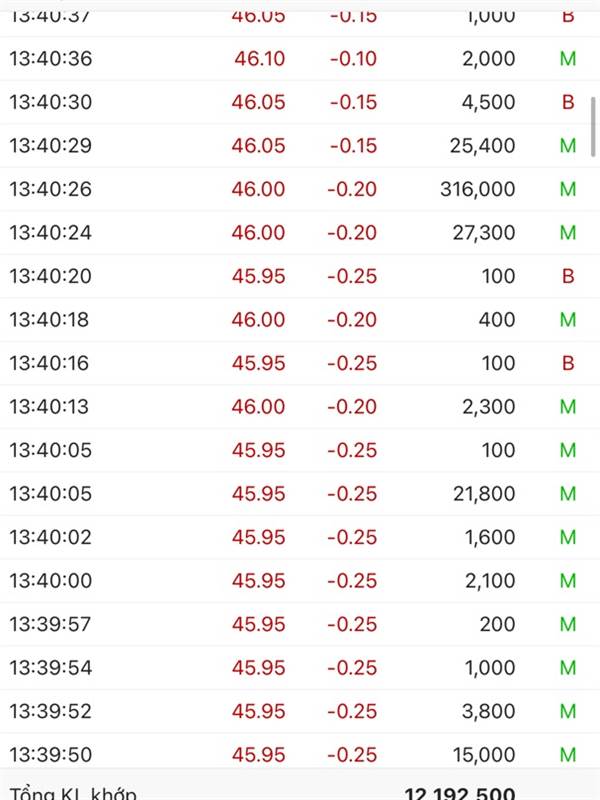
Task: Click the 21,800 volume at 13:40:05
Action: tap(484, 493)
